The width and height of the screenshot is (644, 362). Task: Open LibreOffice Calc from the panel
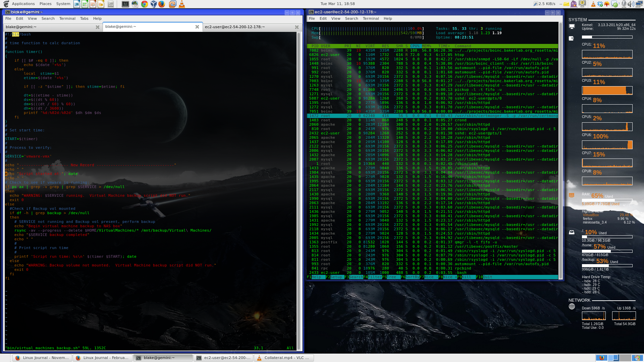click(x=85, y=4)
